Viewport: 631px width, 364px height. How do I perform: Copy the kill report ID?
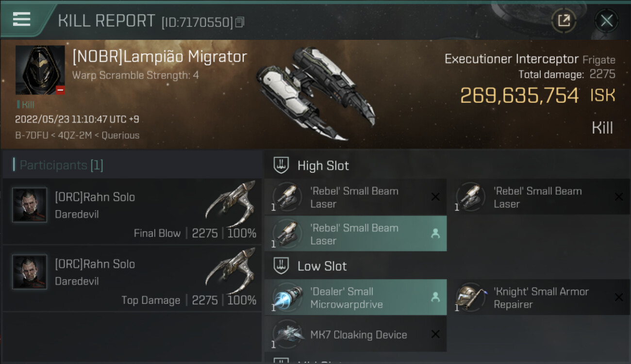point(239,22)
